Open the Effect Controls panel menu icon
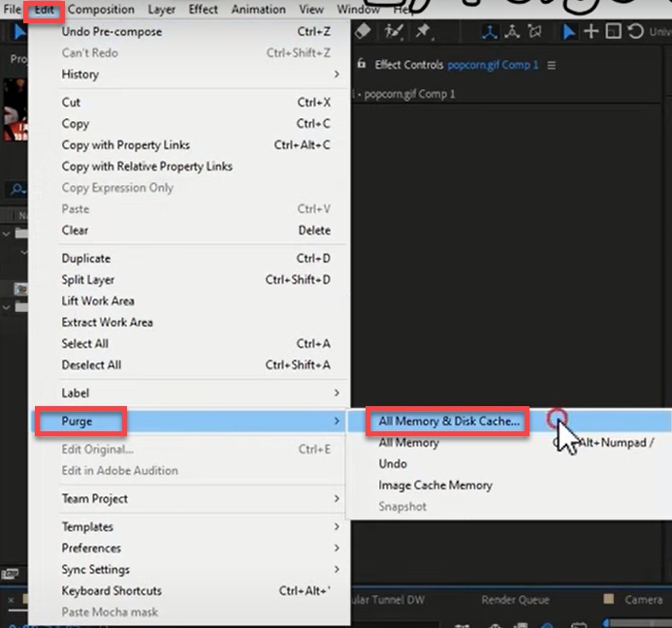This screenshot has height=628, width=672. (x=552, y=66)
